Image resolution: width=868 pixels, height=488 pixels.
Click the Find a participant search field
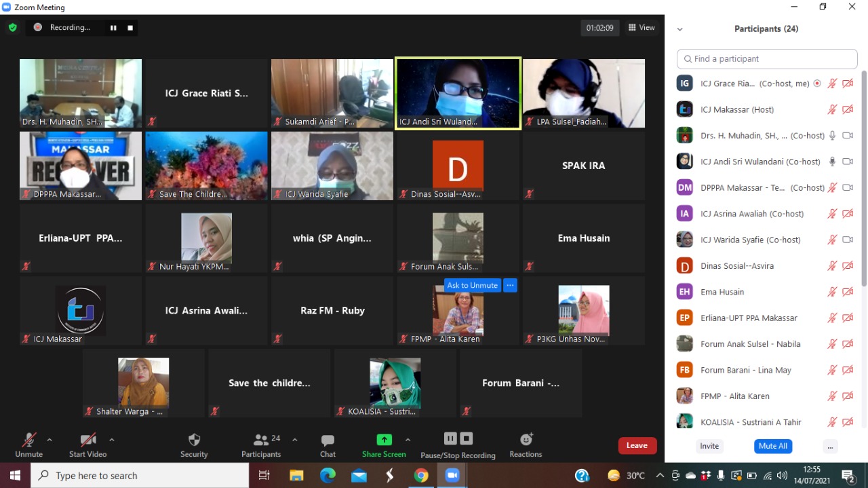[767, 59]
